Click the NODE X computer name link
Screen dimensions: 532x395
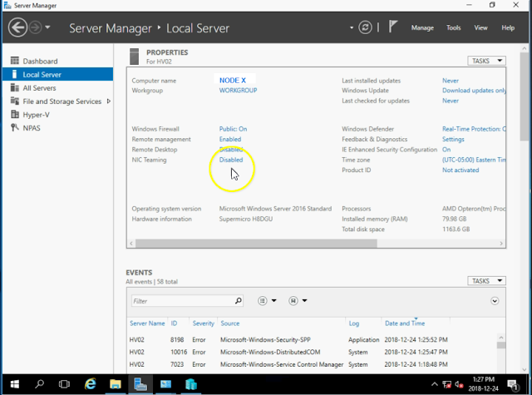coord(233,81)
